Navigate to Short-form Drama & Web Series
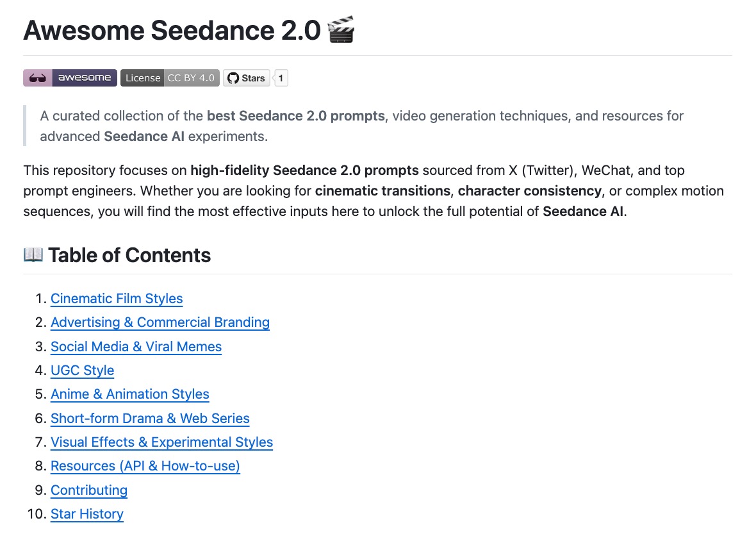Viewport: 756px width, 541px height. pyautogui.click(x=150, y=419)
